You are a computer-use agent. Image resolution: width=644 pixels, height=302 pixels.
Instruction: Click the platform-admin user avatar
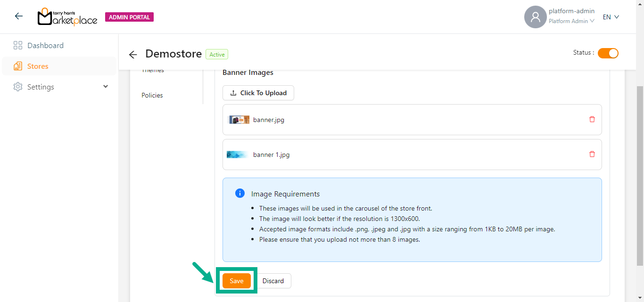pyautogui.click(x=535, y=17)
